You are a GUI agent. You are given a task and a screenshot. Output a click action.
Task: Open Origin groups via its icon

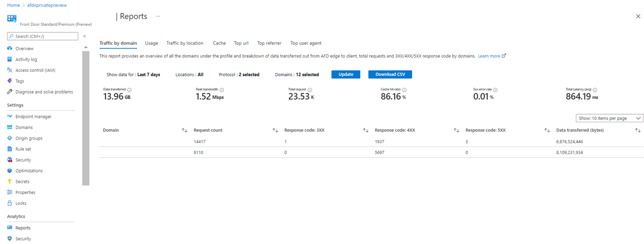(10, 138)
